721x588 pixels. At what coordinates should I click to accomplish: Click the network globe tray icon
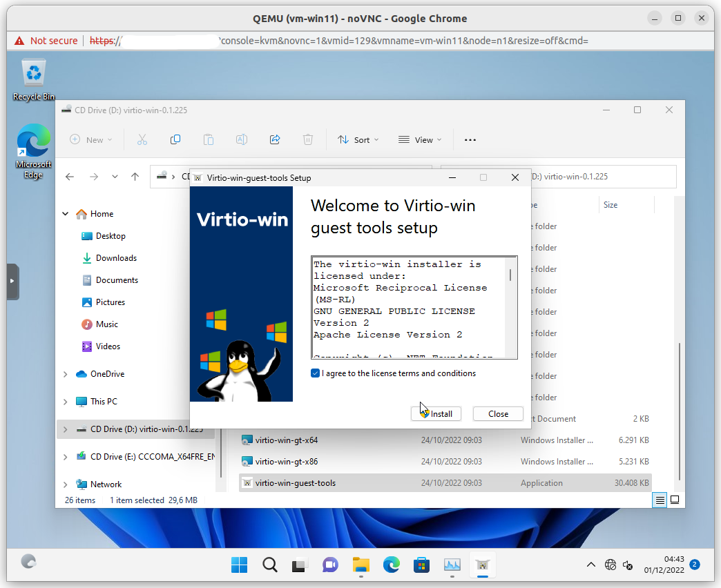[x=611, y=565]
